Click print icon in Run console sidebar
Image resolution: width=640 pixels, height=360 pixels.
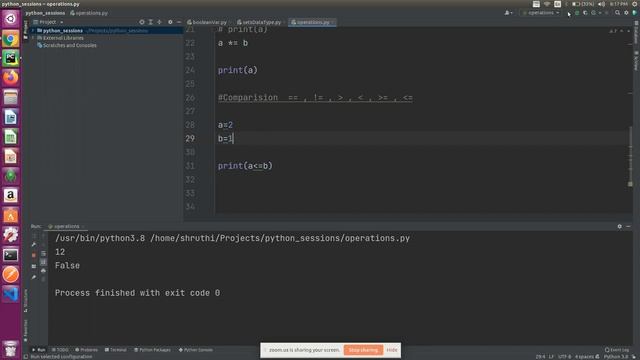(43, 271)
